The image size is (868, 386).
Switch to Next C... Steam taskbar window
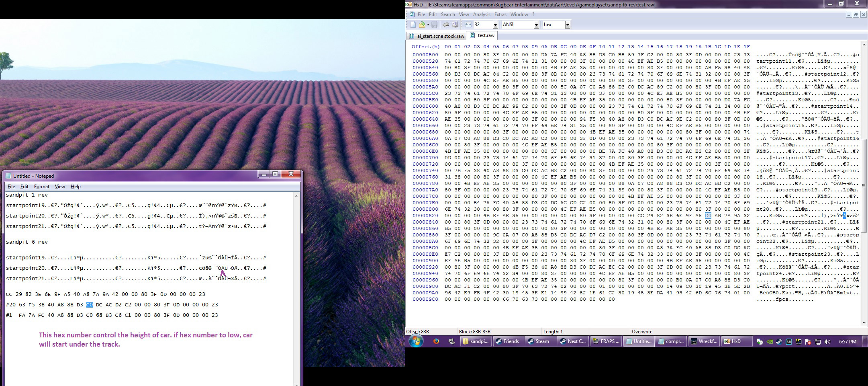click(x=573, y=341)
